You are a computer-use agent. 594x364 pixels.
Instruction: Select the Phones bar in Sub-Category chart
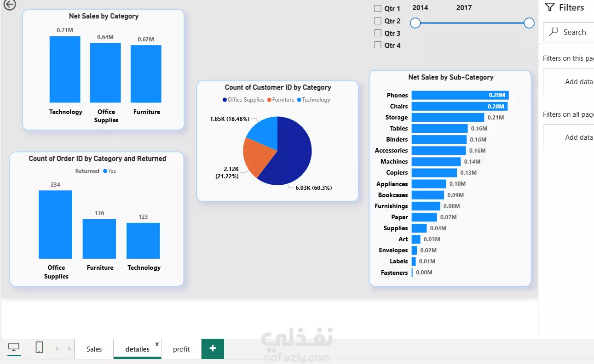460,95
